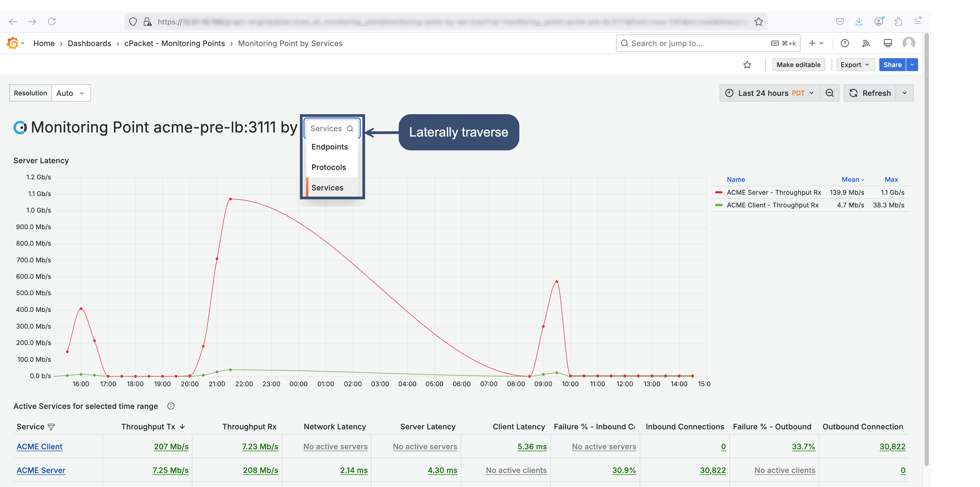The height and width of the screenshot is (487, 980).
Task: Click the cPacket logo beside the title
Action: (20, 127)
